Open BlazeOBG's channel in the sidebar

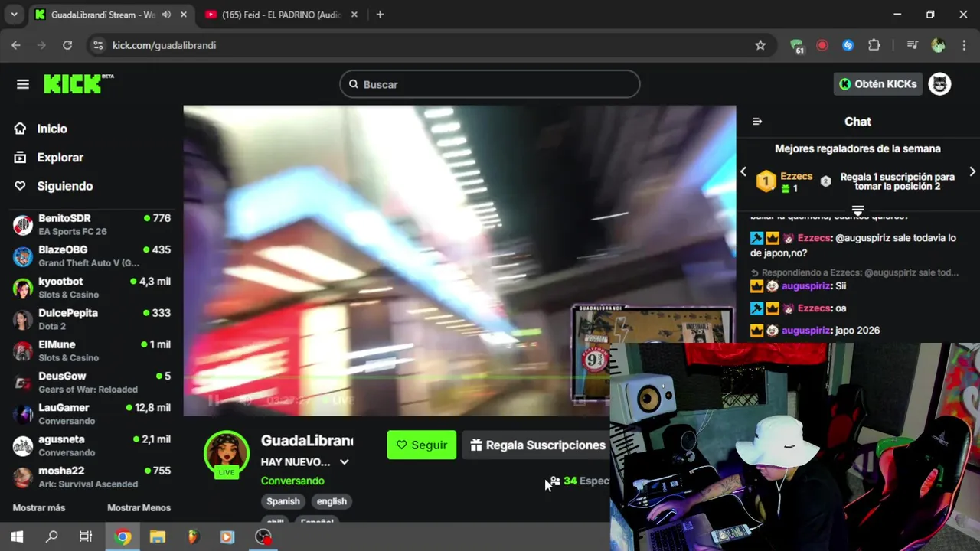click(x=92, y=256)
